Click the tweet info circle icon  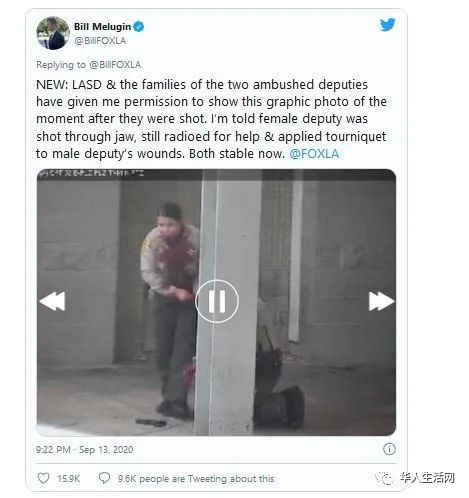coord(389,449)
